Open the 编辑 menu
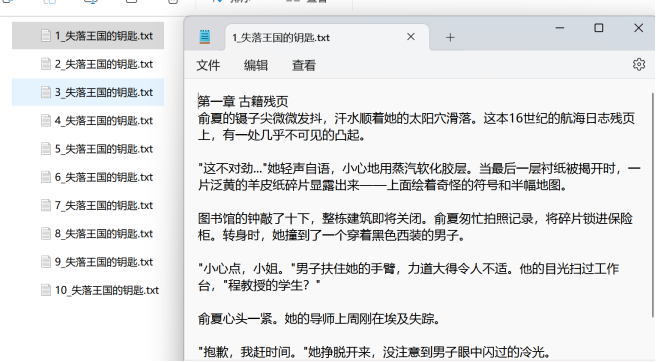656x362 pixels. [256, 65]
